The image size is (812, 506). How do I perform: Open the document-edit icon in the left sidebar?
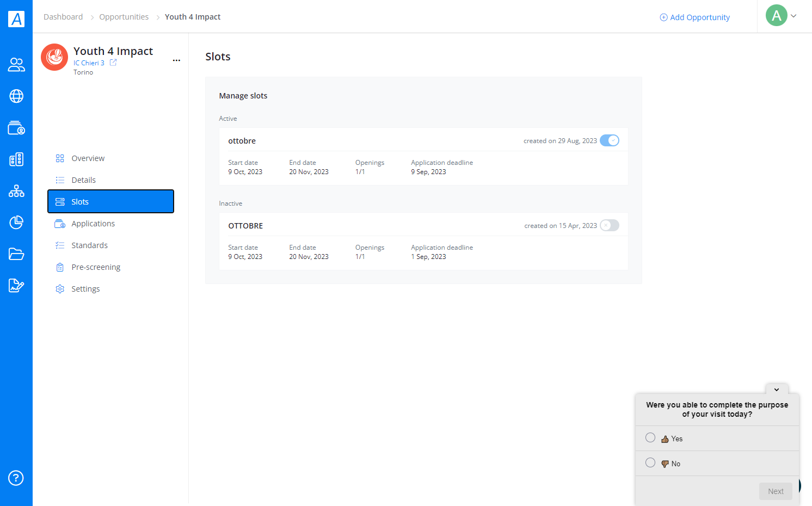pyautogui.click(x=16, y=286)
